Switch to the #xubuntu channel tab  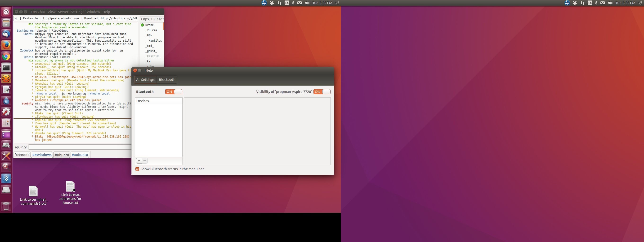80,155
